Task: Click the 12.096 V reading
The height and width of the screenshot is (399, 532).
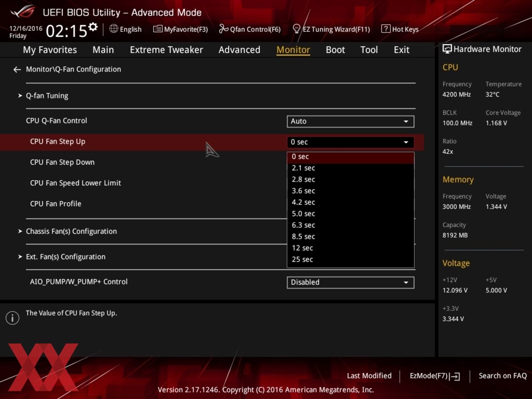Action: (455, 291)
